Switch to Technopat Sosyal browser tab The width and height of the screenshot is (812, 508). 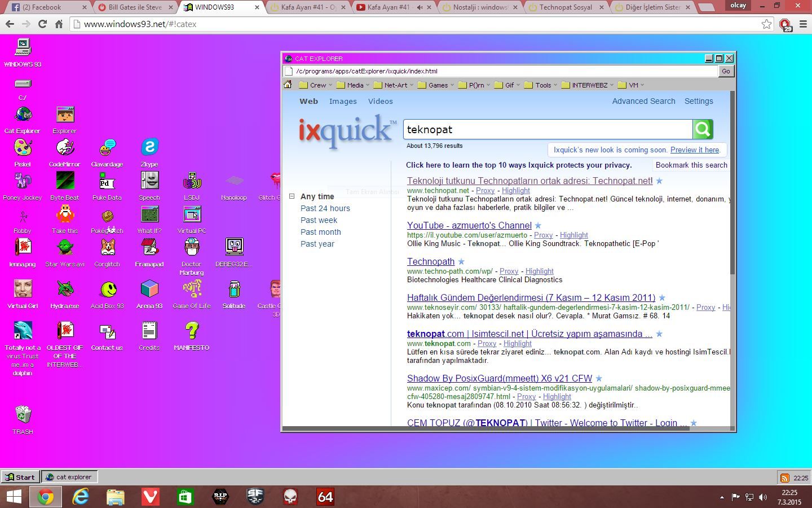point(566,7)
